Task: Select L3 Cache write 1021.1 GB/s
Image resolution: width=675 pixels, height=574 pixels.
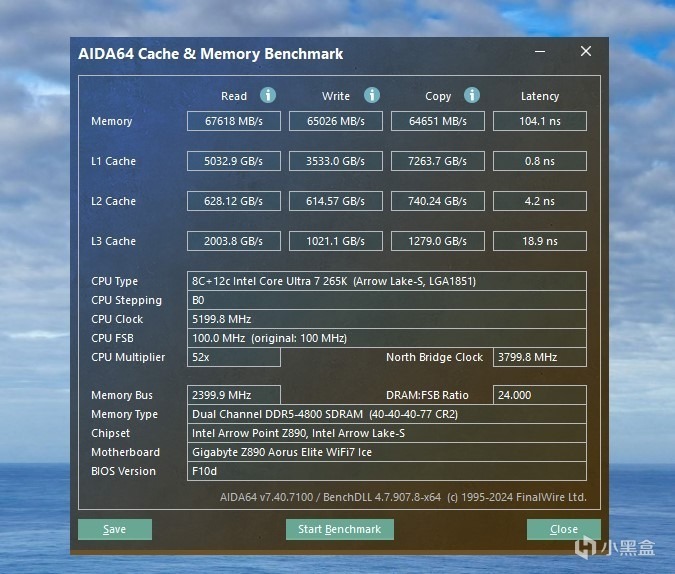Action: click(336, 241)
